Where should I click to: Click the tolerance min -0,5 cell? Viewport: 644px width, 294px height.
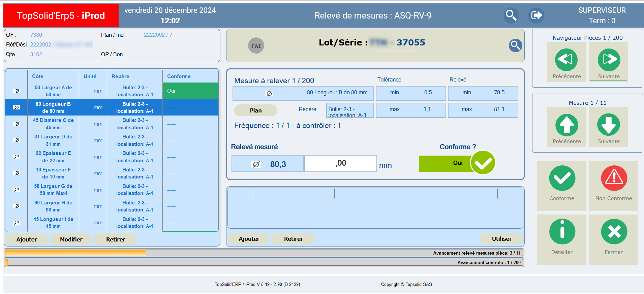tap(411, 93)
